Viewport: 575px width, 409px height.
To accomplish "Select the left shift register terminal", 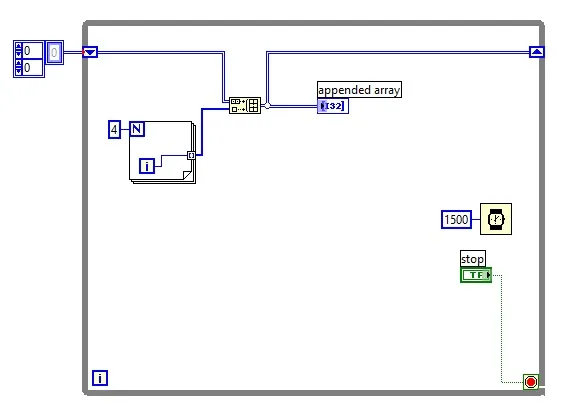I will (90, 52).
